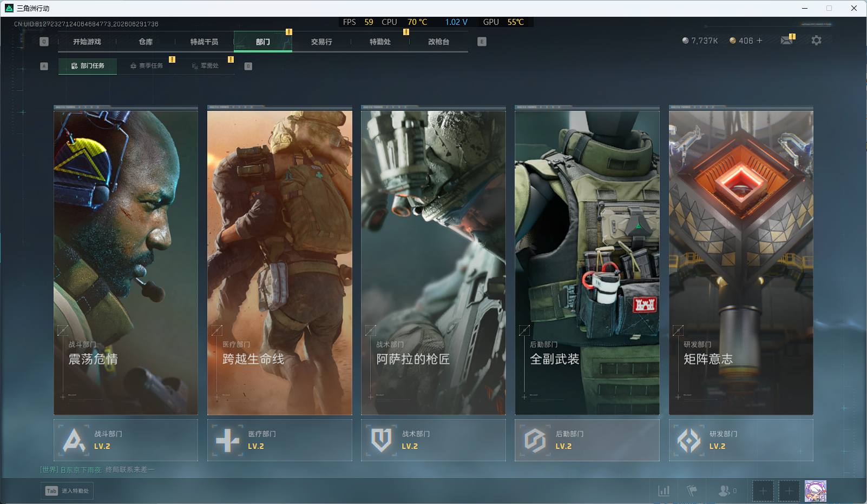Viewport: 867px width, 504px height.
Task: Open the mail inbox envelope icon
Action: pos(786,41)
